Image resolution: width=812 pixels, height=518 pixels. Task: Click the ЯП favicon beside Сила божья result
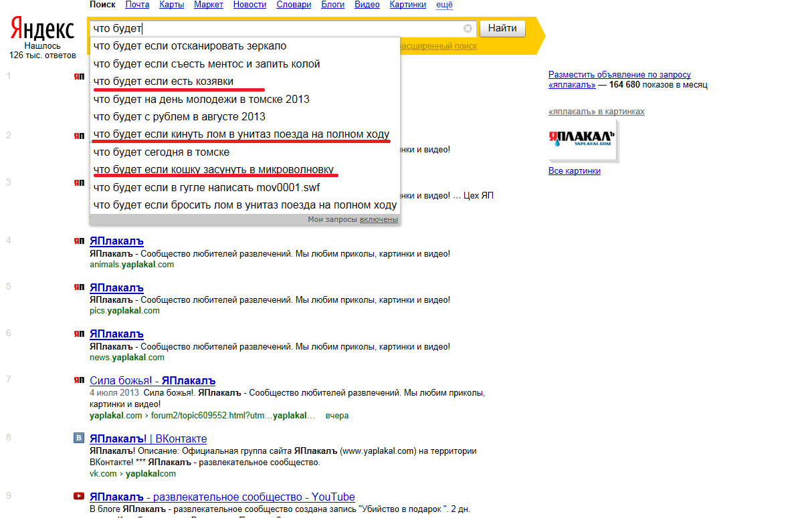tap(79, 380)
